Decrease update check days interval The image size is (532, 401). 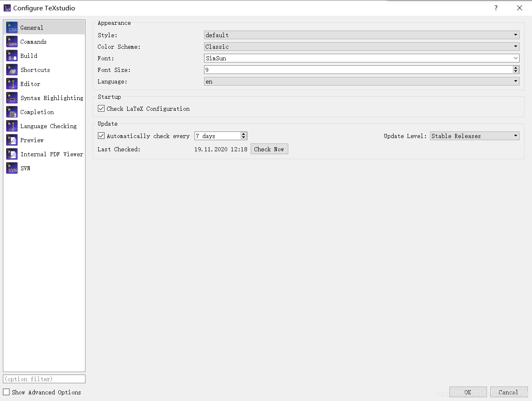244,138
